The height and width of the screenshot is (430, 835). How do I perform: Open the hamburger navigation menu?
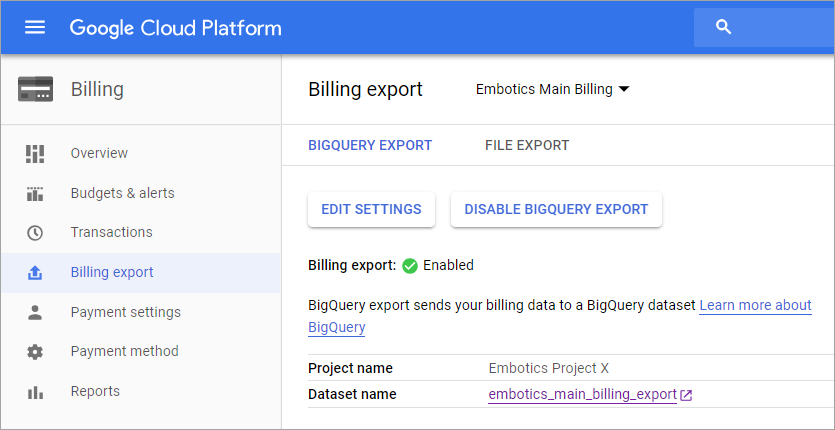35,28
